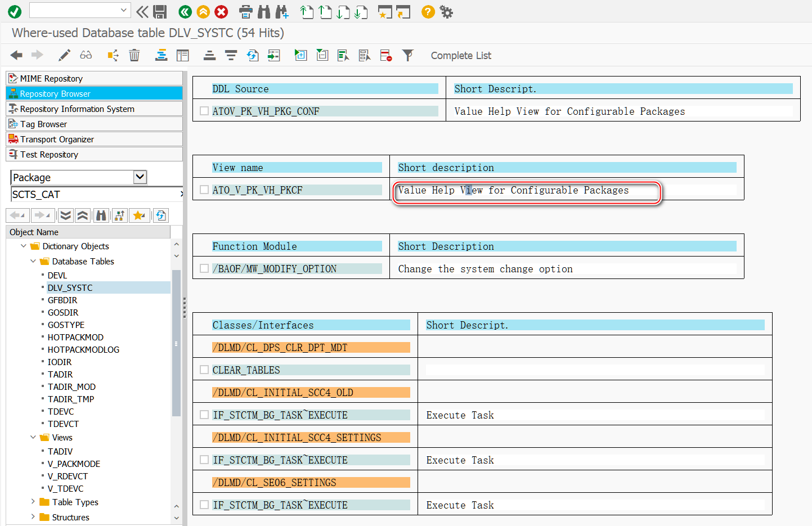
Task: Open the command field dropdown
Action: (124, 10)
